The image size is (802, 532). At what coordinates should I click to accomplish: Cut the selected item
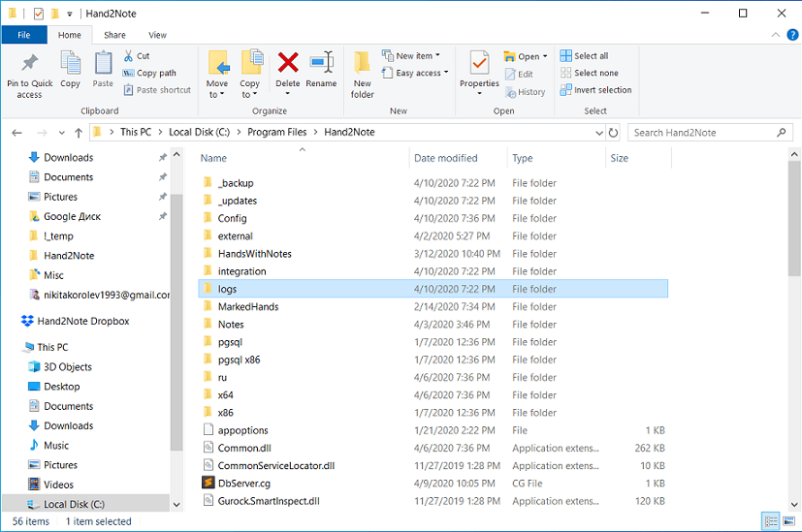[137, 55]
